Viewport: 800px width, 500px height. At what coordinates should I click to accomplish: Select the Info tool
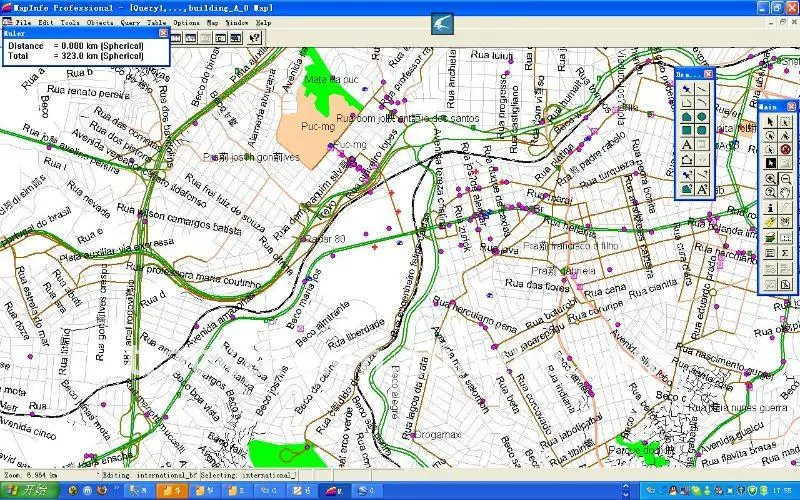pyautogui.click(x=770, y=208)
